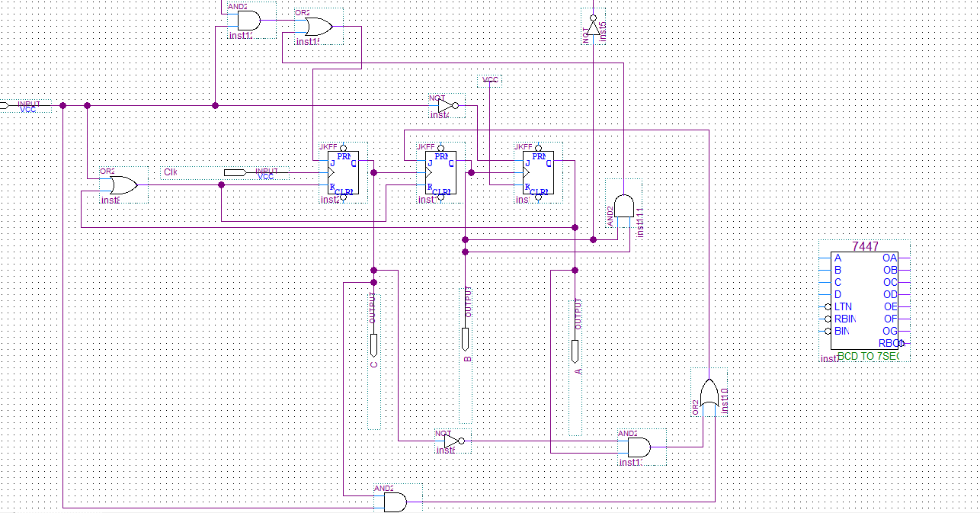
Task: Click the OE output label on 7447
Action: coord(889,306)
